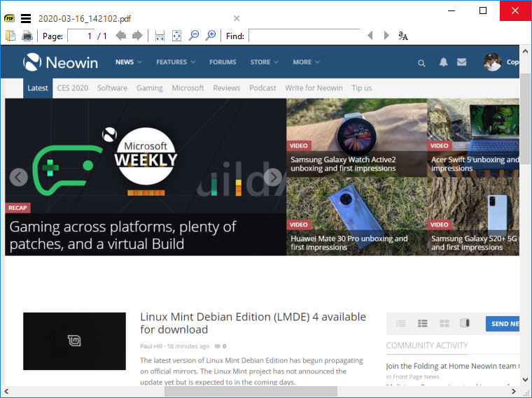The image size is (532, 398).
Task: Close the 2020-03-16_142102.pdf tab
Action: click(237, 18)
